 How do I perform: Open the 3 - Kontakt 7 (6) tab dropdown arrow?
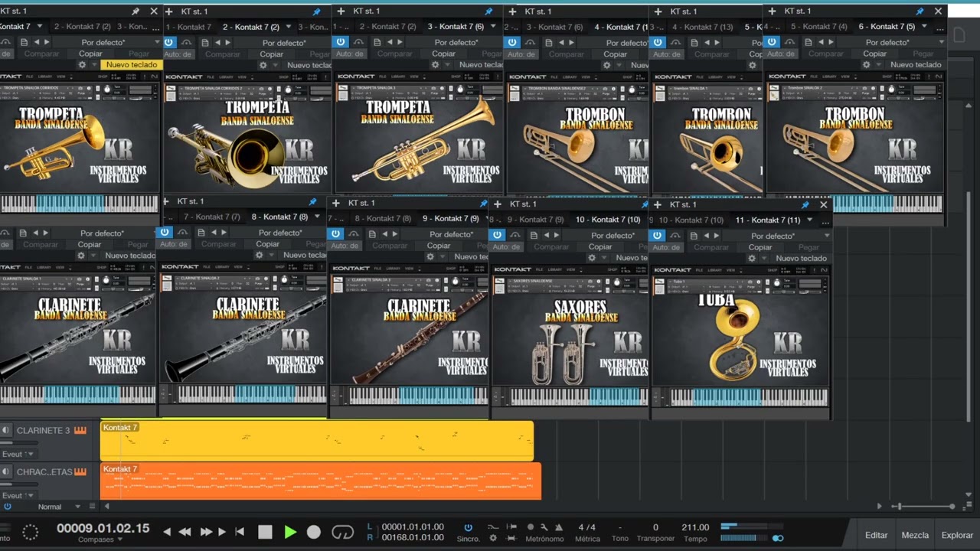coord(493,27)
